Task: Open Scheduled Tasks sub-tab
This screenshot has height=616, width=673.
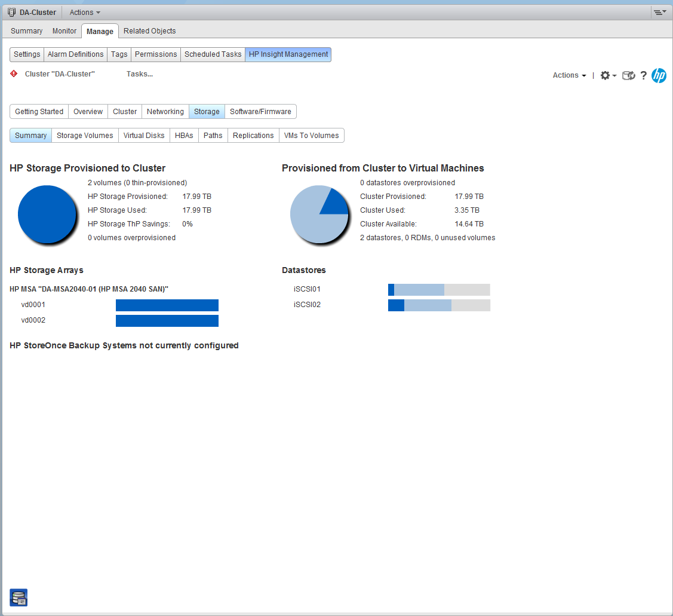Action: tap(213, 54)
